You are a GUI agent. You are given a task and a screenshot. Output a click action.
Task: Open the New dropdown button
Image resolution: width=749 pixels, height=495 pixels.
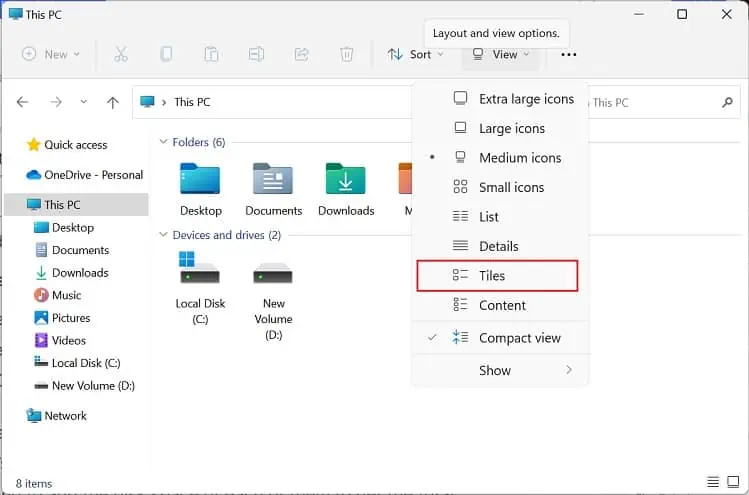pos(51,54)
